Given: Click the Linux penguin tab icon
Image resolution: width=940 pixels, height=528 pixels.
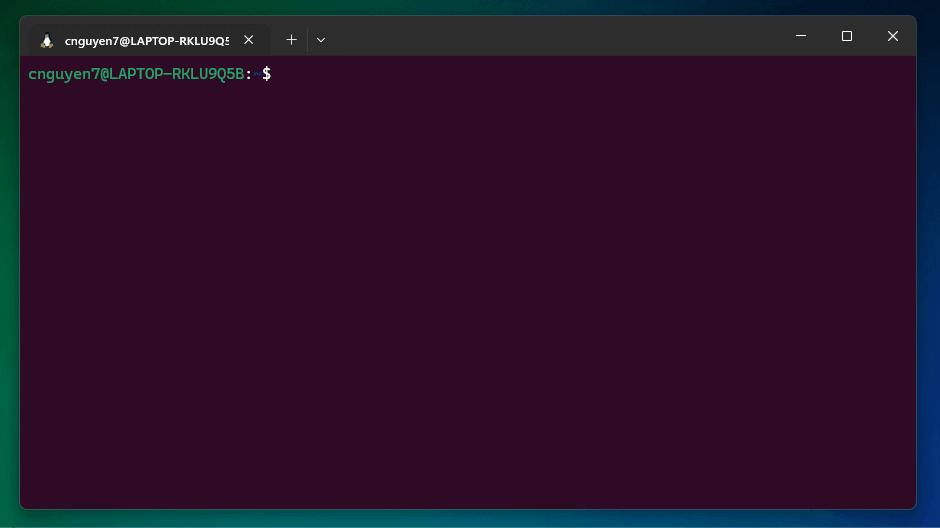Looking at the screenshot, I should click(x=47, y=40).
